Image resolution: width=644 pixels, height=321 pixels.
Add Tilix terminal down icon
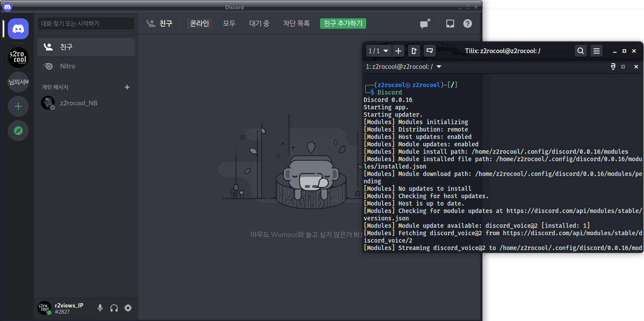(430, 51)
